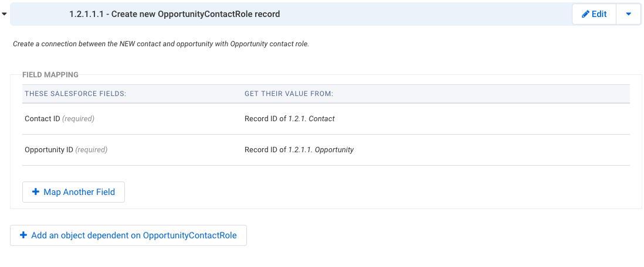Screen dimensions: 644x267
Task: Click the (required) note beside Opportunity ID
Action: 91,150
